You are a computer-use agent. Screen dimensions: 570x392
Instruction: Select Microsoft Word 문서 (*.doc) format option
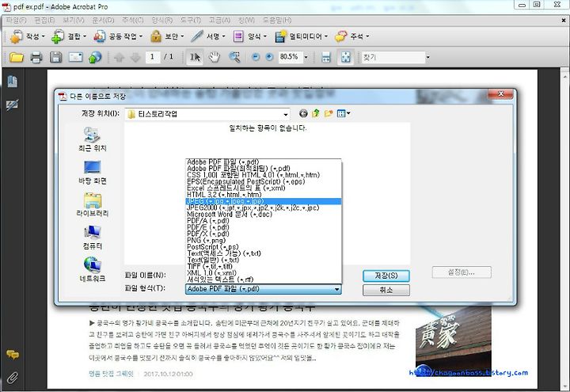point(264,214)
